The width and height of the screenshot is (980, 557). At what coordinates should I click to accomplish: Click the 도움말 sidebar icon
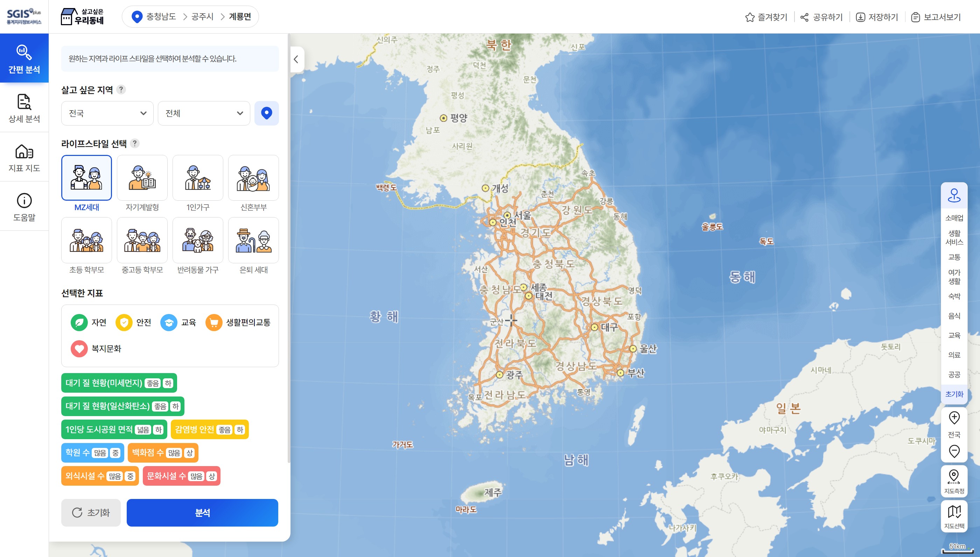click(x=24, y=206)
